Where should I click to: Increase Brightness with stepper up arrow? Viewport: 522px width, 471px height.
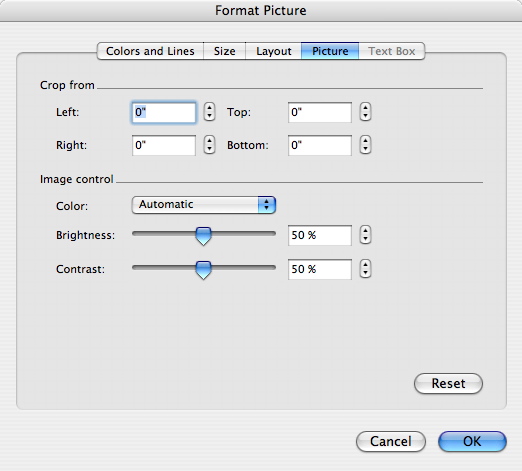click(x=365, y=231)
